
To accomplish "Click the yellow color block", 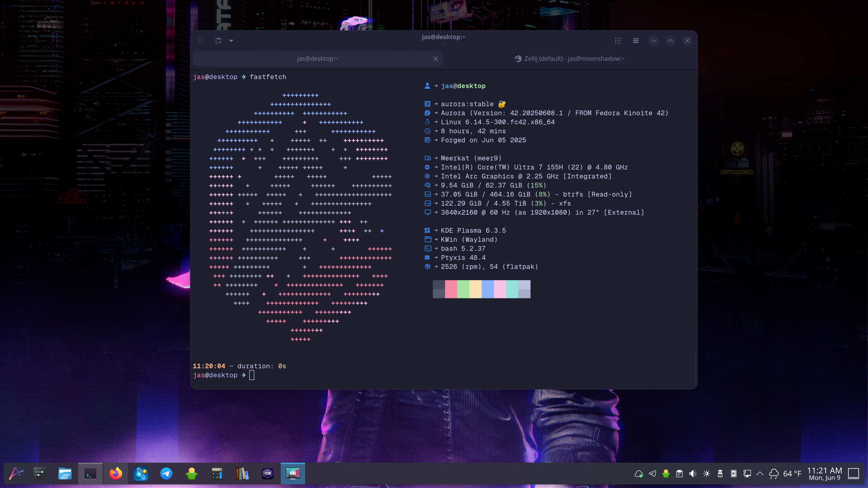I will [x=475, y=289].
